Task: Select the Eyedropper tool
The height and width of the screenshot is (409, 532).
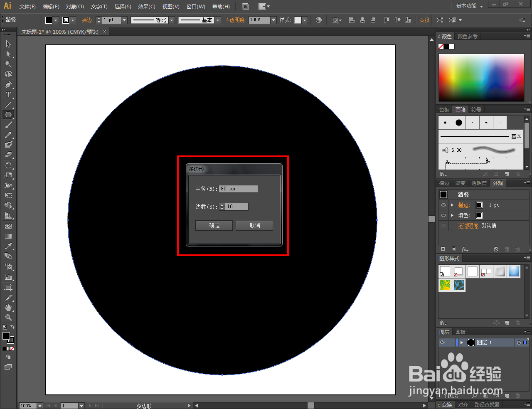Action: (8, 246)
